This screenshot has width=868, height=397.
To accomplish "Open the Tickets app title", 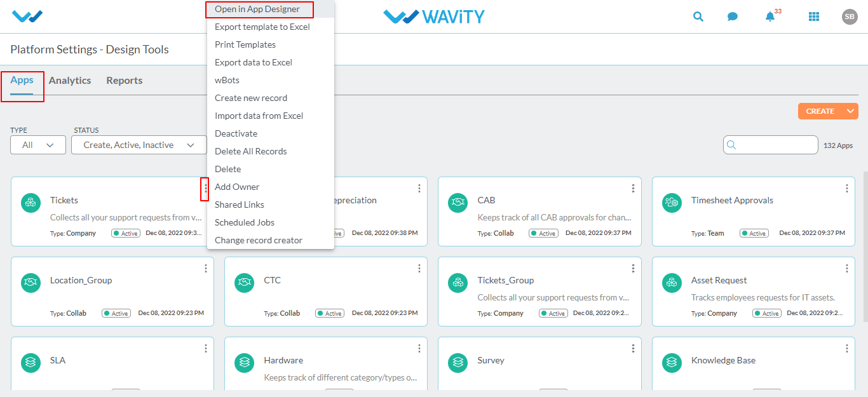I will [64, 200].
